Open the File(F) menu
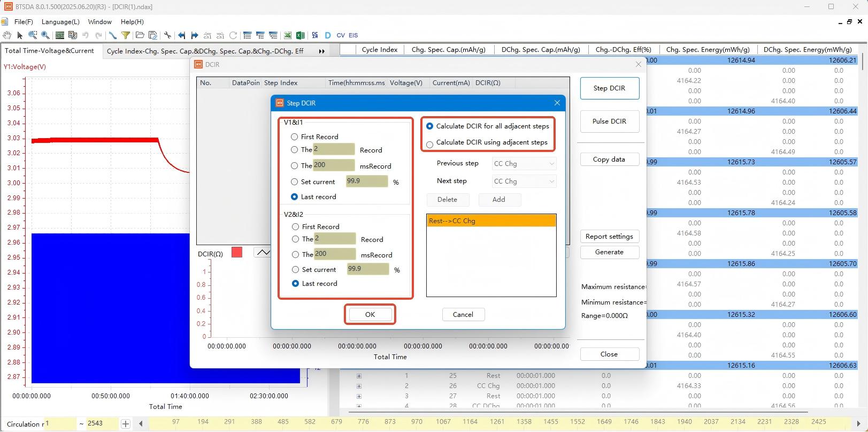Image resolution: width=868 pixels, height=432 pixels. pyautogui.click(x=24, y=22)
